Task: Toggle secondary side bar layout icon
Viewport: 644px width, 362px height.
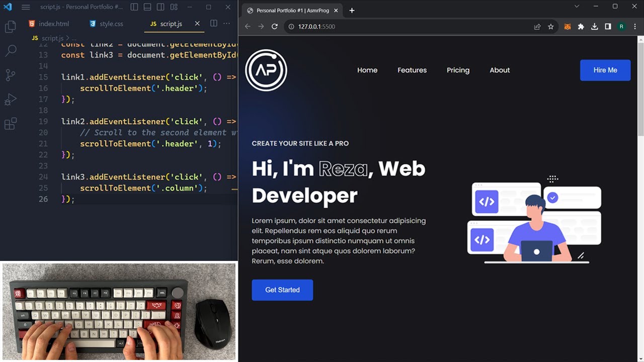Action: tap(160, 7)
